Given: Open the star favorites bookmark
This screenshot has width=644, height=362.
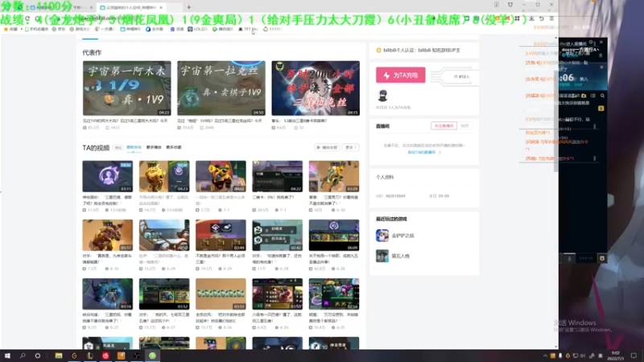Looking at the screenshot, I should click(11, 29).
